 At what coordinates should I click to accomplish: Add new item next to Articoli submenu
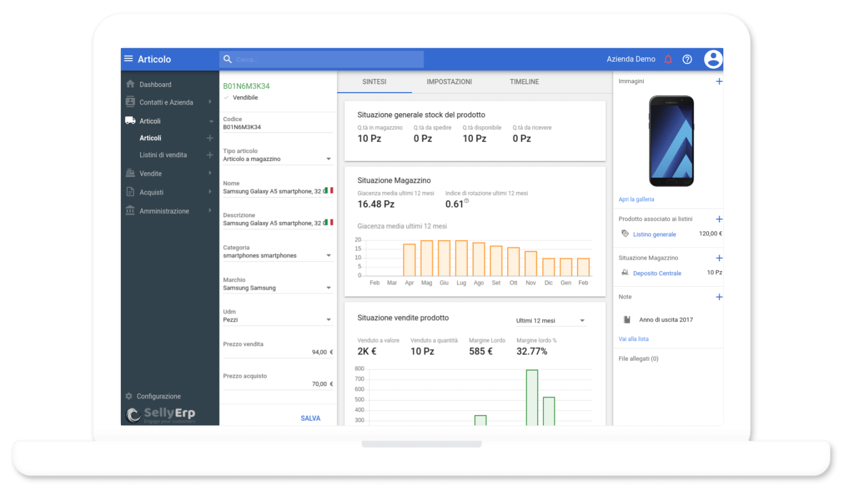(210, 138)
